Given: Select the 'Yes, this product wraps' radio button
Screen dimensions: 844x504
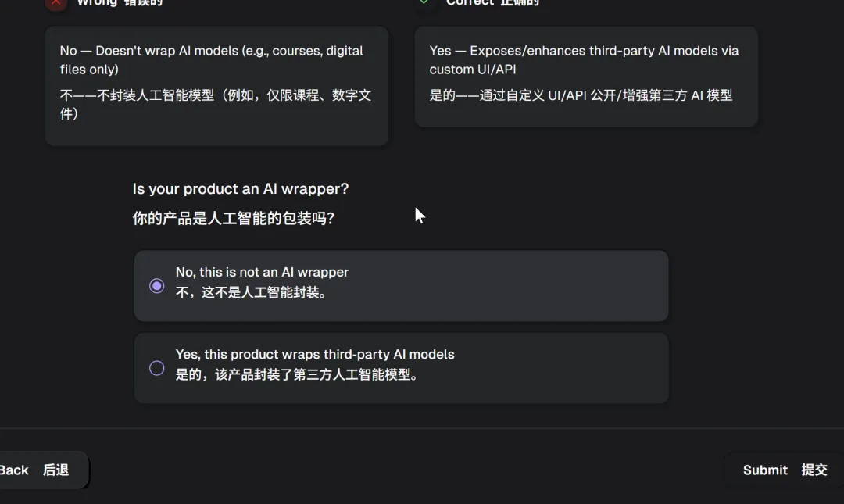Looking at the screenshot, I should click(157, 368).
